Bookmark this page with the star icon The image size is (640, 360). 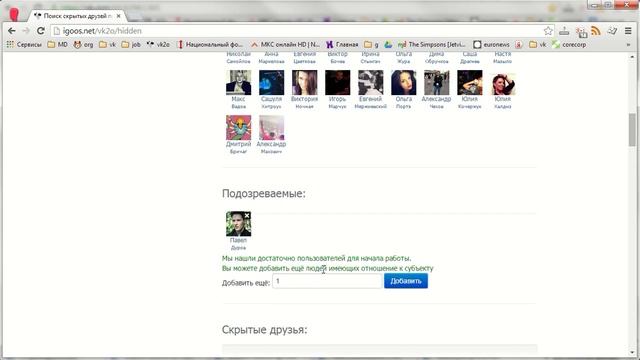pyautogui.click(x=548, y=31)
